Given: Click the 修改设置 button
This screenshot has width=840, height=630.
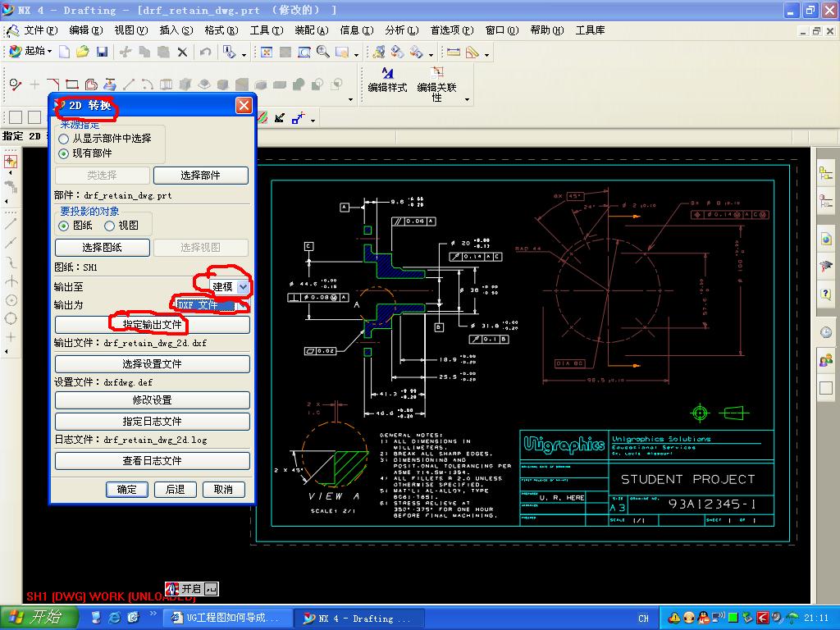Looking at the screenshot, I should tap(152, 400).
